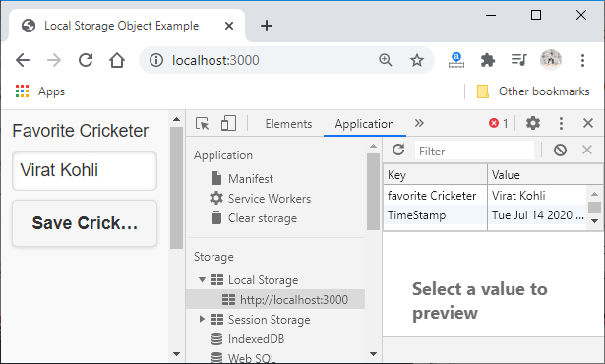Open the Other bookmarks folder
Screen dimensions: 605x364
pos(533,91)
